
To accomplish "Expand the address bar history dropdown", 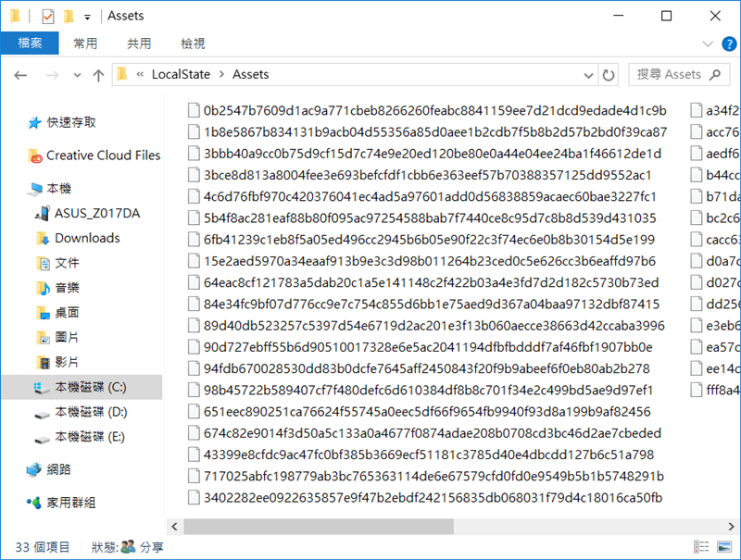I will tap(588, 75).
